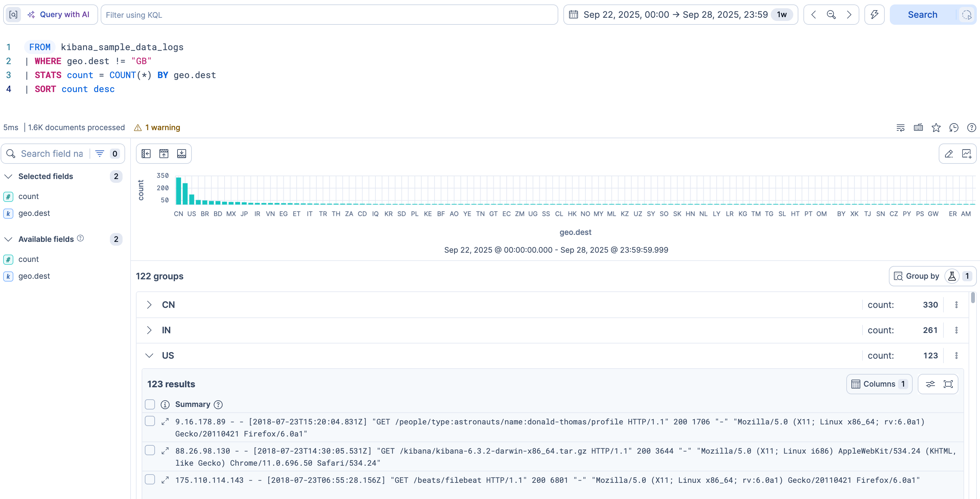Open the date range picker calendar icon
The image size is (980, 499).
tap(573, 15)
